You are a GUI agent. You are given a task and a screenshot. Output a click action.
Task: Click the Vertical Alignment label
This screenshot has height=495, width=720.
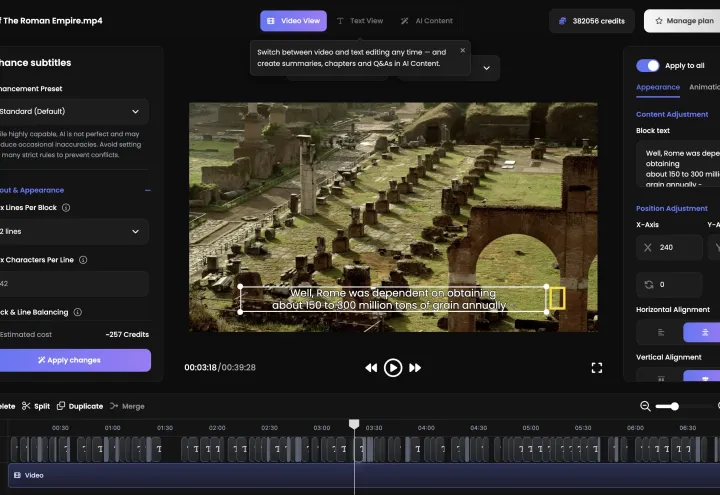click(x=669, y=357)
